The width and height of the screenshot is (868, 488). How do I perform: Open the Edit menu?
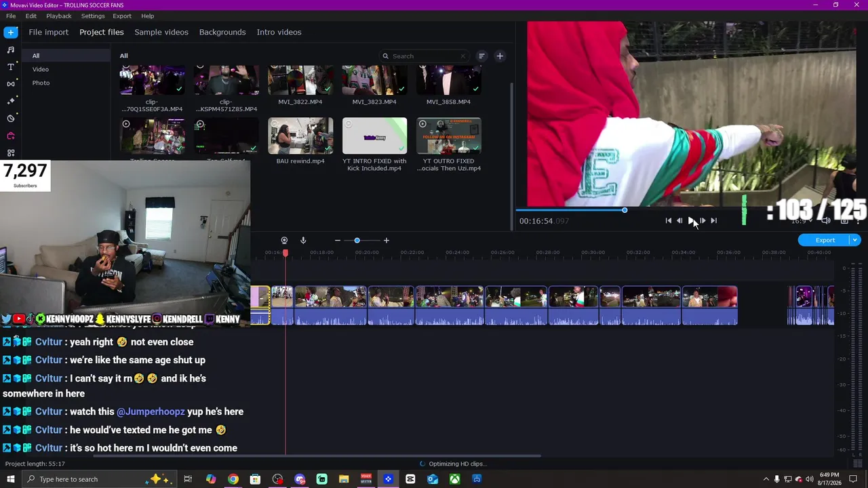coord(31,16)
